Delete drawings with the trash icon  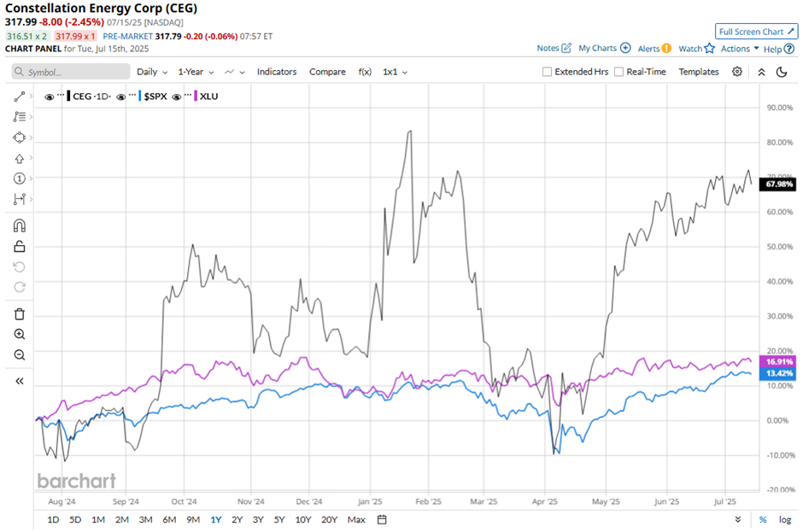[20, 314]
